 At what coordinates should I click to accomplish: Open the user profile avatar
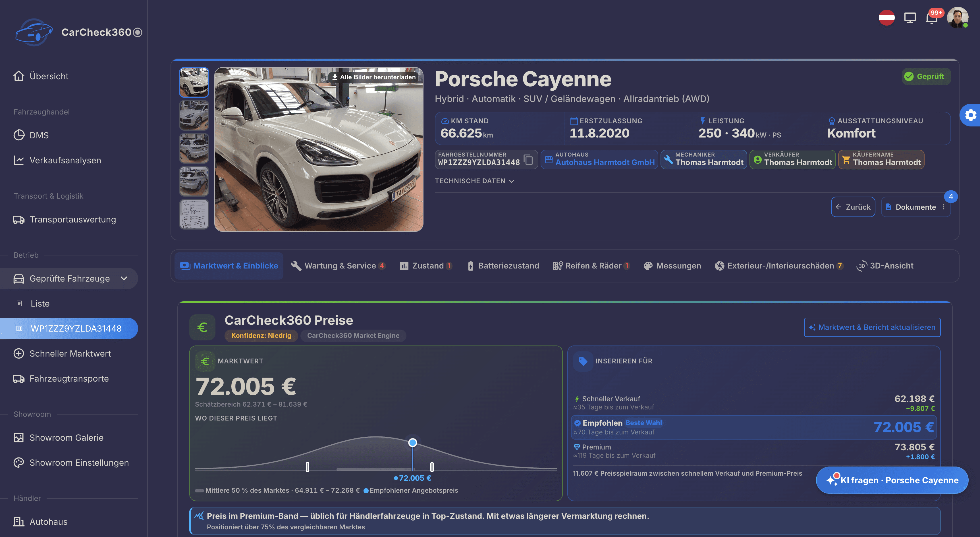click(x=958, y=18)
